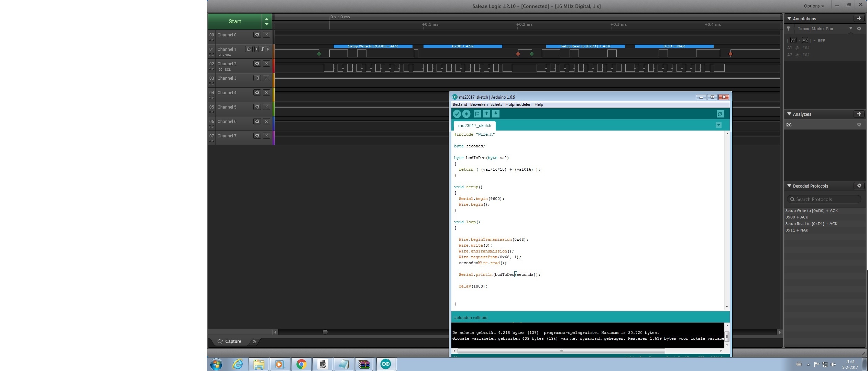Collapse the Annotations panel
Viewport: 868px width, 371px height.
point(789,19)
